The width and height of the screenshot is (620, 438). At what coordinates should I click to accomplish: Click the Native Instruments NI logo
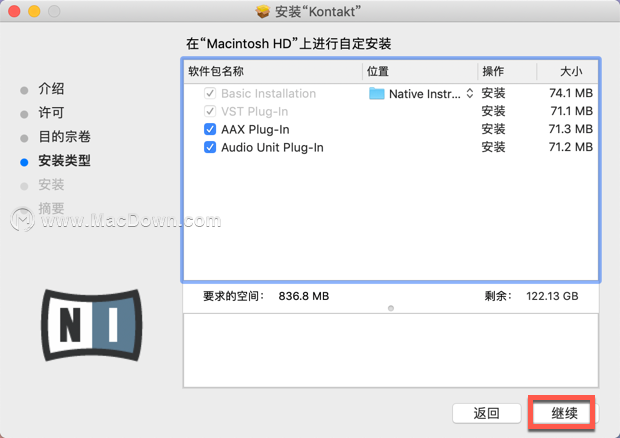pos(92,325)
